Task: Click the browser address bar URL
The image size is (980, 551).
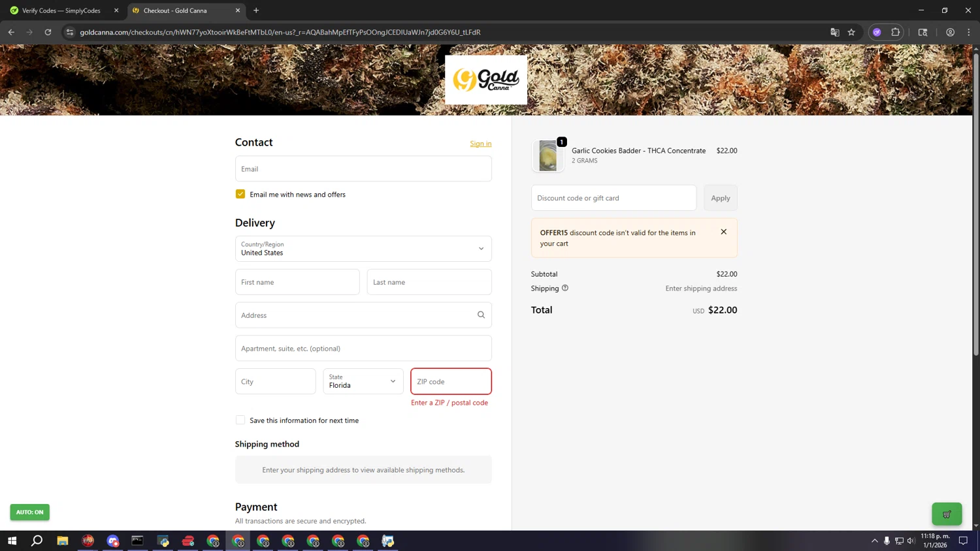Action: [280, 32]
